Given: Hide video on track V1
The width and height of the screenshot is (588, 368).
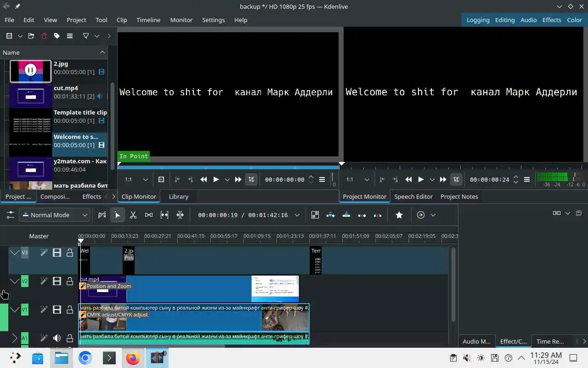Looking at the screenshot, I should 57,310.
